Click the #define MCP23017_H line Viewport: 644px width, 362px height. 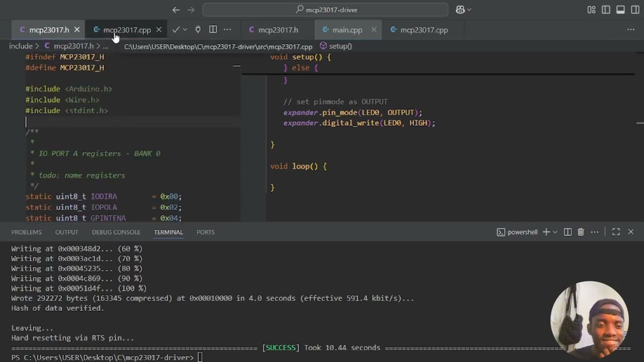65,67
